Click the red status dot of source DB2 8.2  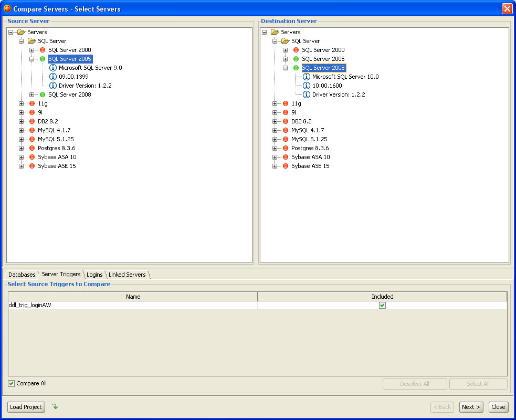point(32,121)
